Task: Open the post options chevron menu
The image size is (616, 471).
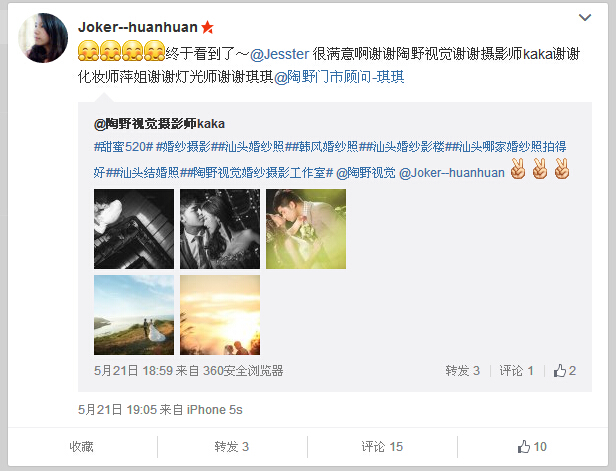Action: (x=585, y=17)
